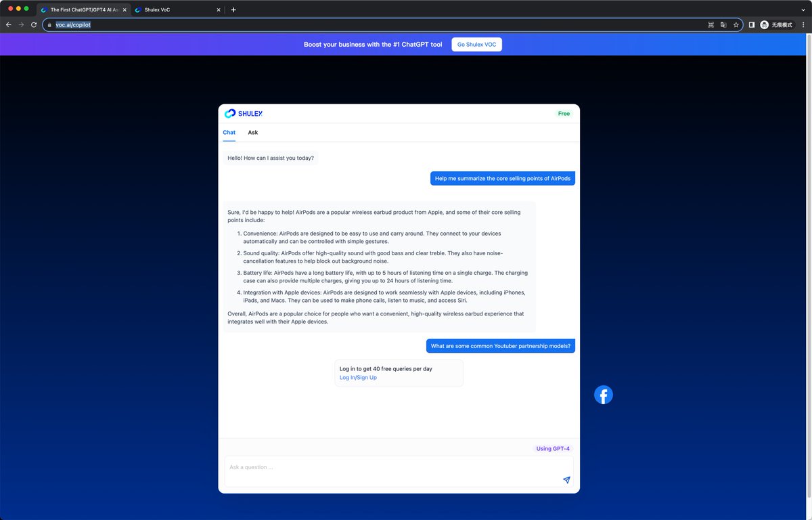Switch to the Chat tab
Screen dimensions: 812x520
229,133
